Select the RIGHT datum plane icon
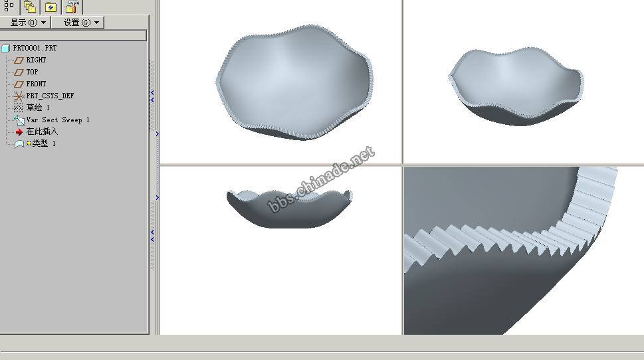This screenshot has width=644, height=360. 19,60
